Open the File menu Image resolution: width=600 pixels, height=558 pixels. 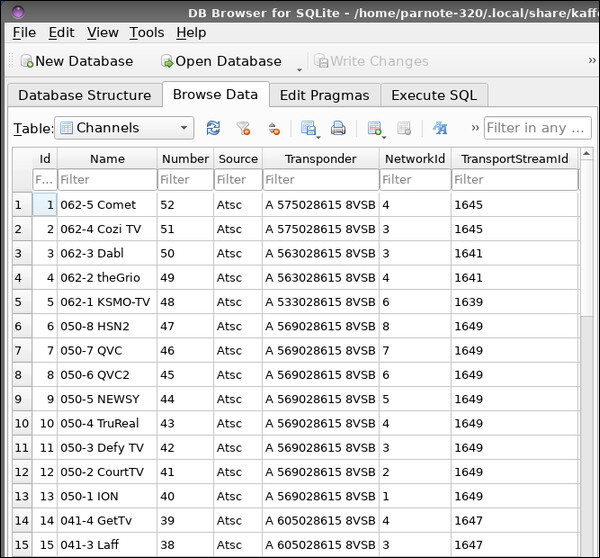[x=24, y=33]
